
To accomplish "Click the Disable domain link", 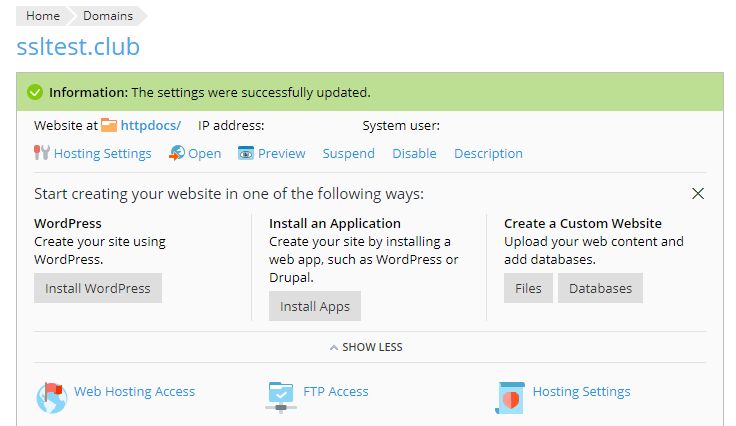I will (414, 153).
